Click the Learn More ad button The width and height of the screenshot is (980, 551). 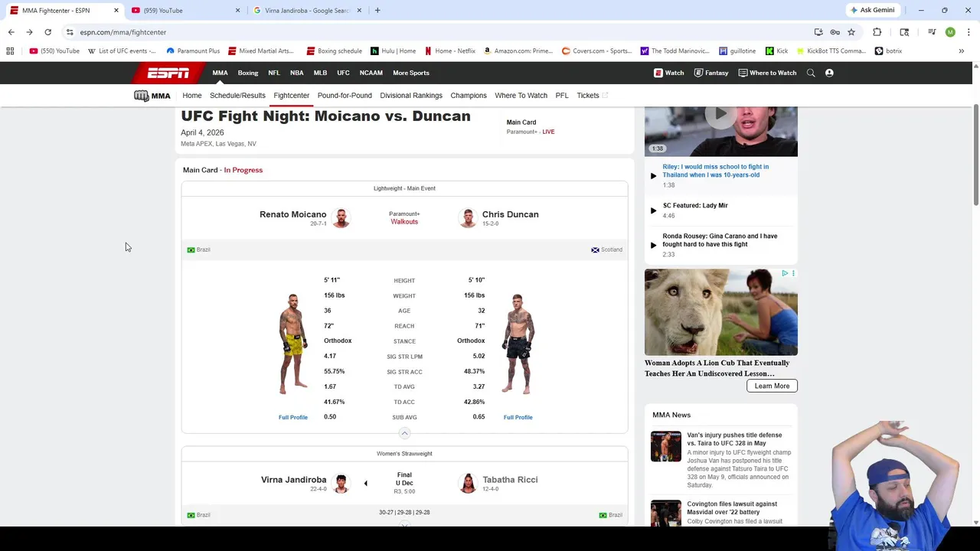tap(772, 386)
